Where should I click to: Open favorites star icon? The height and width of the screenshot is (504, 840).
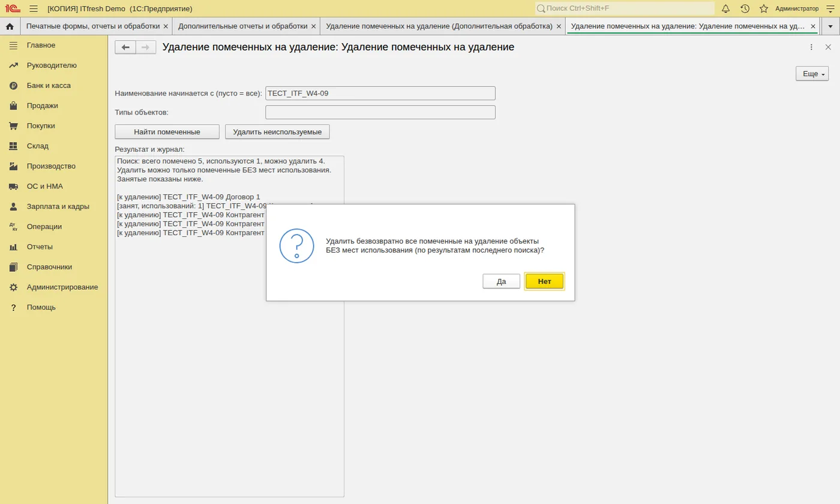(x=764, y=8)
